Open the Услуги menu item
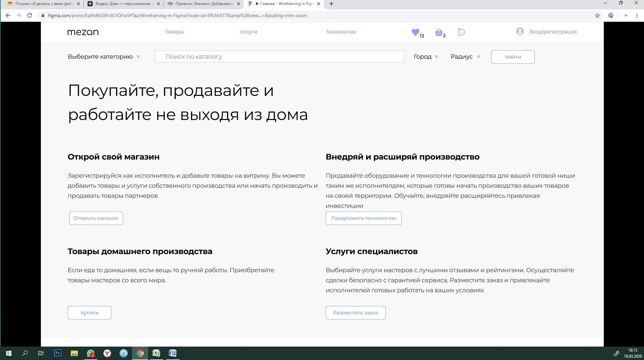This screenshot has height=360, width=644. pyautogui.click(x=248, y=32)
